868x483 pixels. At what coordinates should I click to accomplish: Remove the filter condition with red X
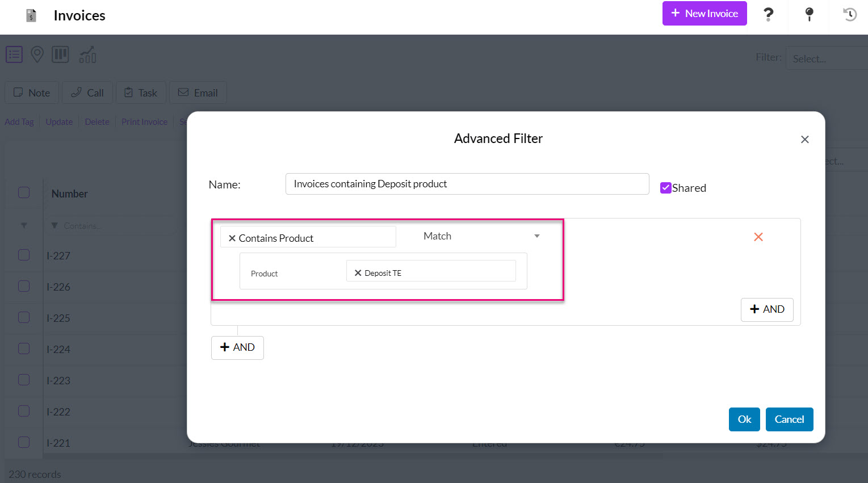(x=758, y=237)
